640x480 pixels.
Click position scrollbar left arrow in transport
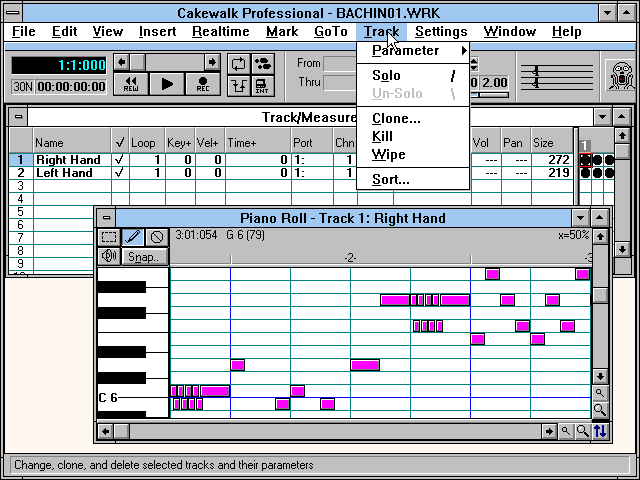[121, 62]
